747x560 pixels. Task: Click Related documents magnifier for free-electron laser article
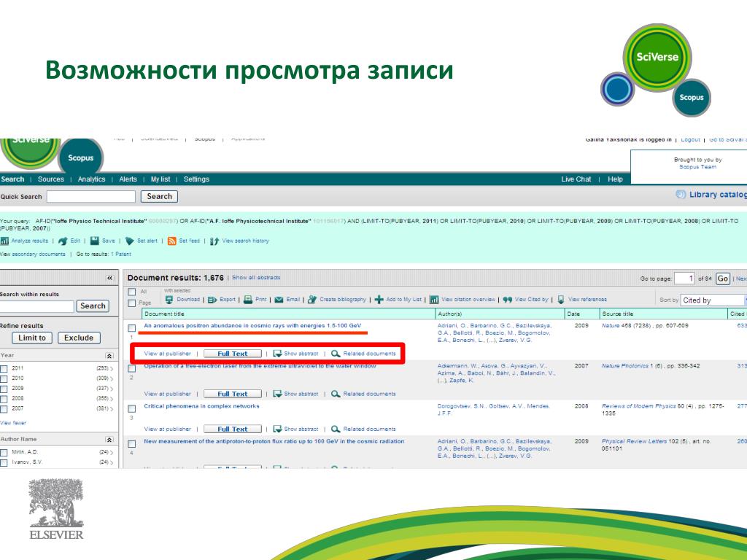pos(336,394)
